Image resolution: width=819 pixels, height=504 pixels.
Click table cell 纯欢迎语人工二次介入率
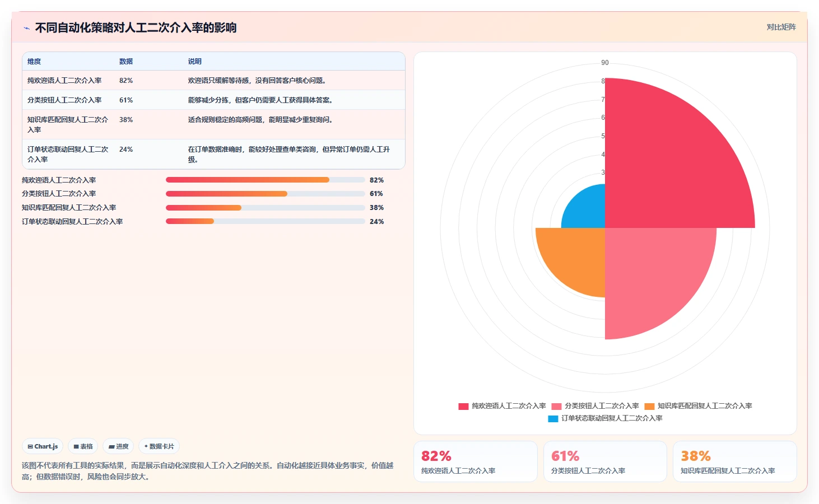[64, 81]
